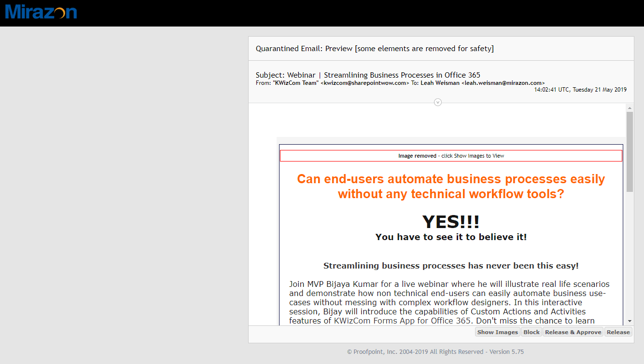Viewport: 644px width, 364px height.
Task: Click the Show Images button
Action: pos(497,332)
